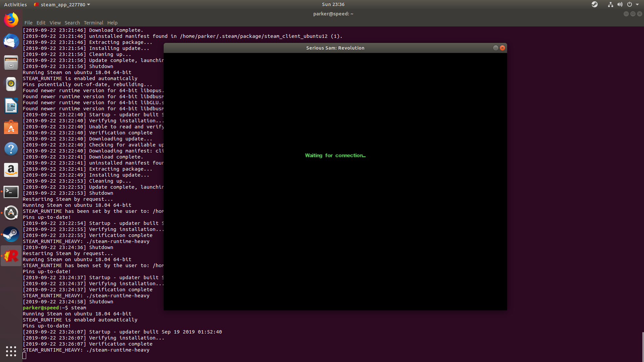Click the '[2019-09-22 23:24:58] Shutdown' line

click(x=68, y=302)
